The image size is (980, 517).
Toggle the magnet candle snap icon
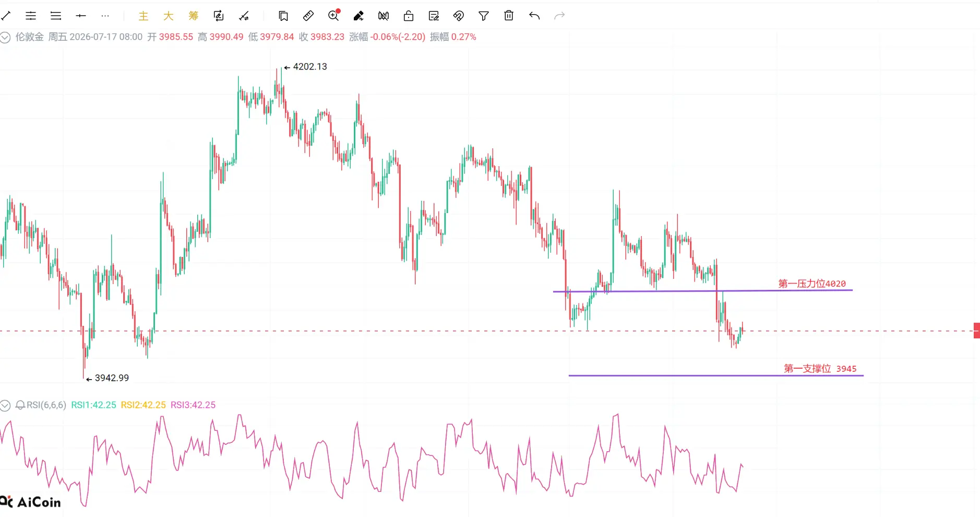384,16
